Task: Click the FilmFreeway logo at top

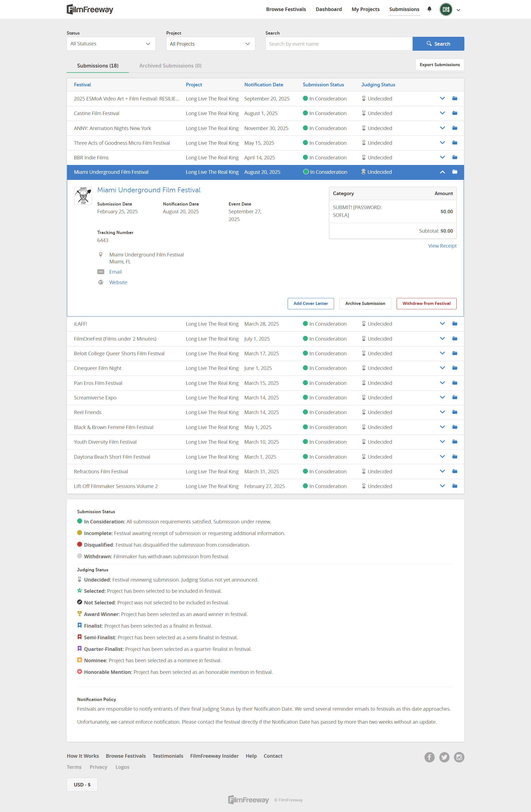Action: pyautogui.click(x=90, y=10)
